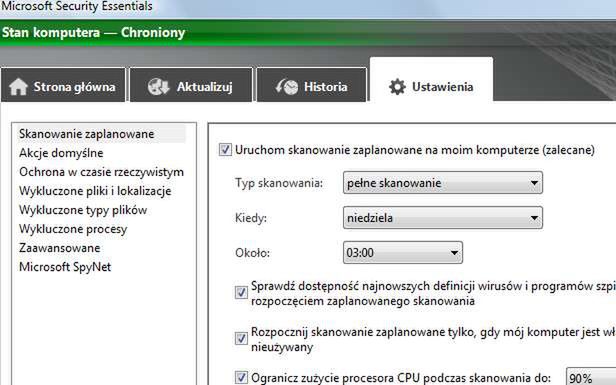Open Zaawansowane settings
Viewport: 616px width, 385px height.
point(60,248)
